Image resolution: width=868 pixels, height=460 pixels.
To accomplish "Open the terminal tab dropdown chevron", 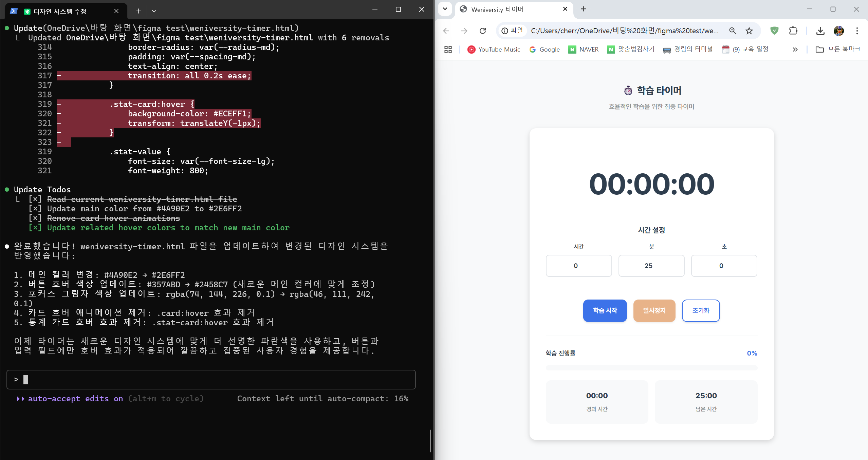I will (x=154, y=11).
